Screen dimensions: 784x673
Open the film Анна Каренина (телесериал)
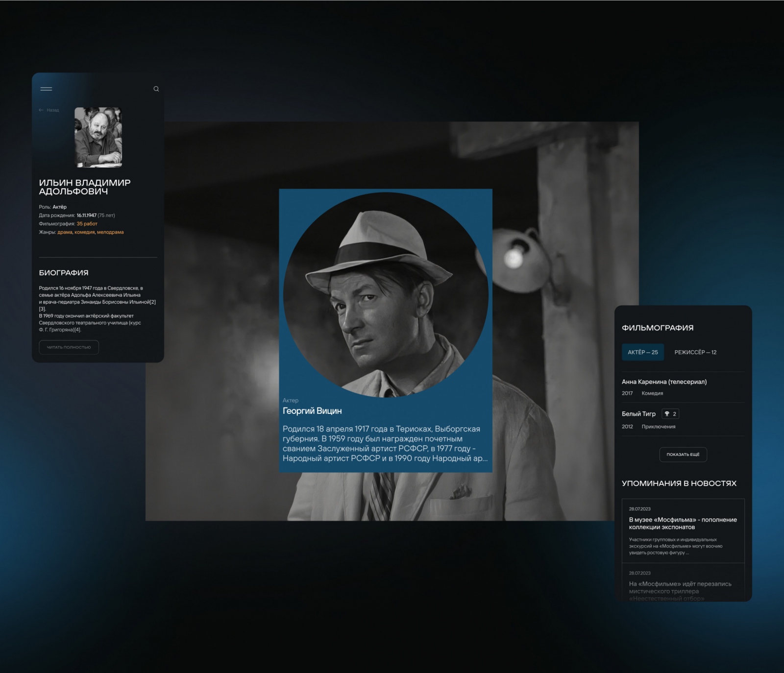[664, 382]
